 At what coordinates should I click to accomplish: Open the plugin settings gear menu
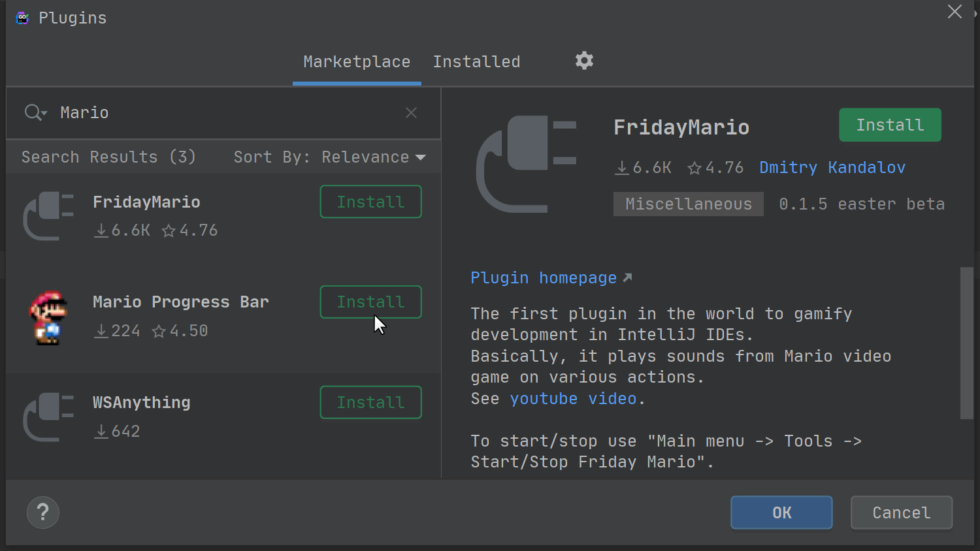[583, 61]
